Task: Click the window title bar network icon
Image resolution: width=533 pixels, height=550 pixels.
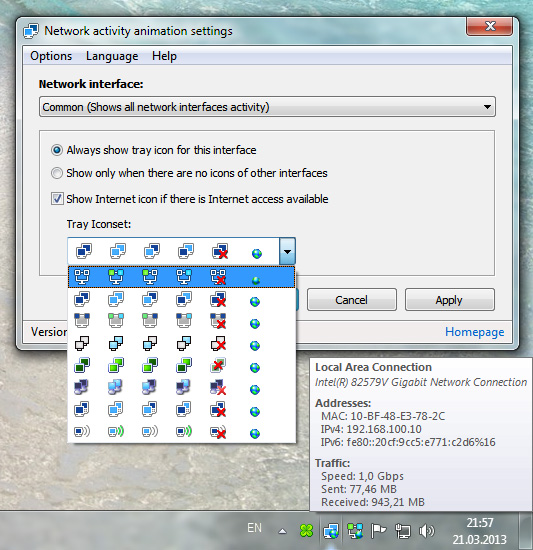Action: coord(31,31)
